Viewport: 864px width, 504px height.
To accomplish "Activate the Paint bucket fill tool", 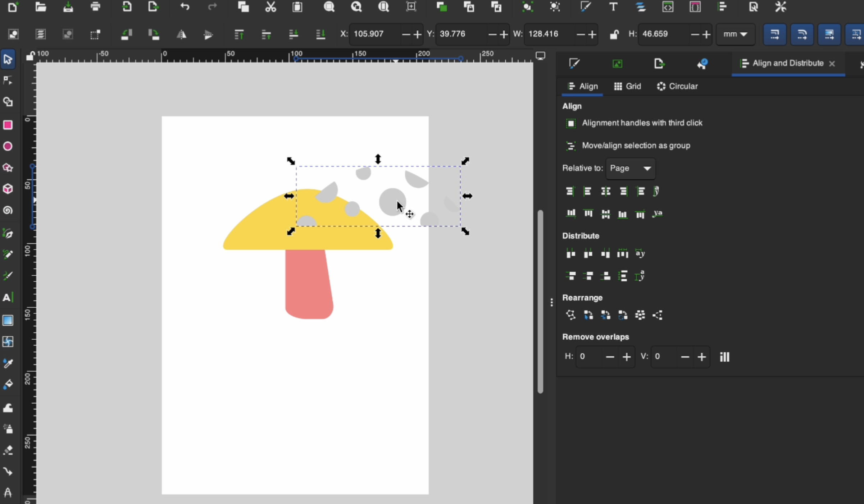I will click(8, 385).
